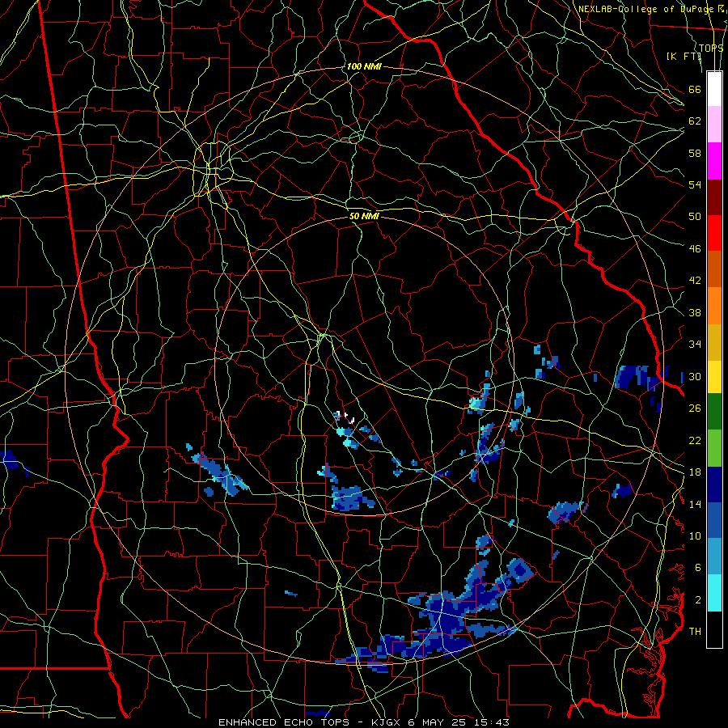Image resolution: width=728 pixels, height=728 pixels.
Task: Click the gold 34 kft legend swatch
Action: pyautogui.click(x=714, y=342)
